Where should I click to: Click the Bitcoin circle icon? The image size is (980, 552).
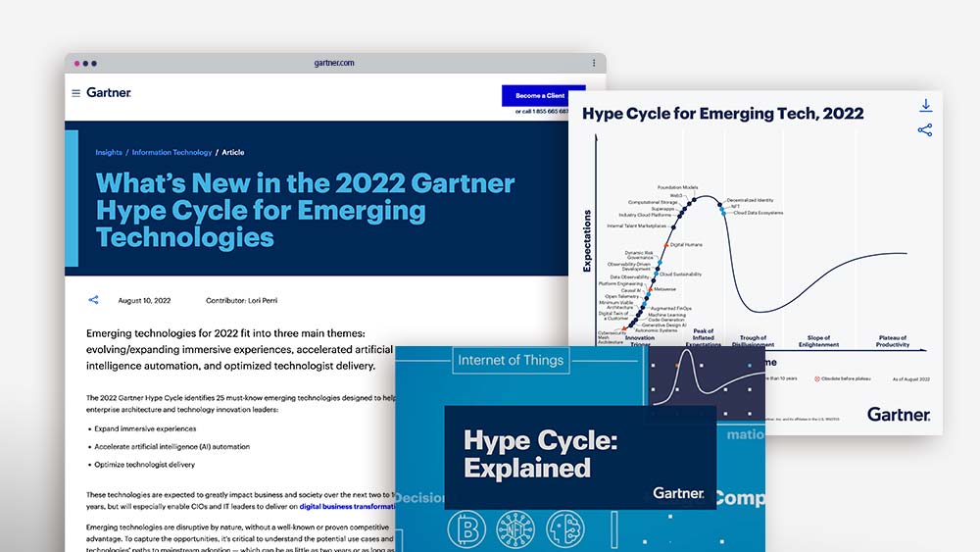coord(466,528)
